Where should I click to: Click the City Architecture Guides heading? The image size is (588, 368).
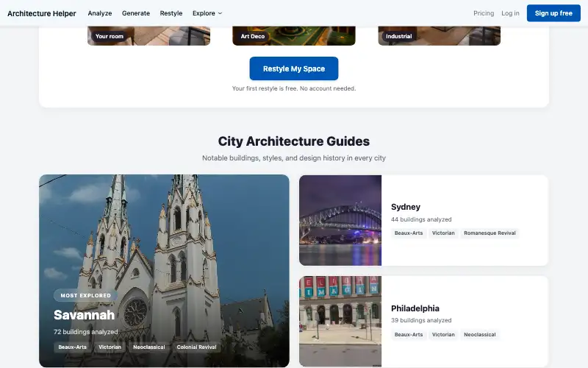tap(293, 141)
